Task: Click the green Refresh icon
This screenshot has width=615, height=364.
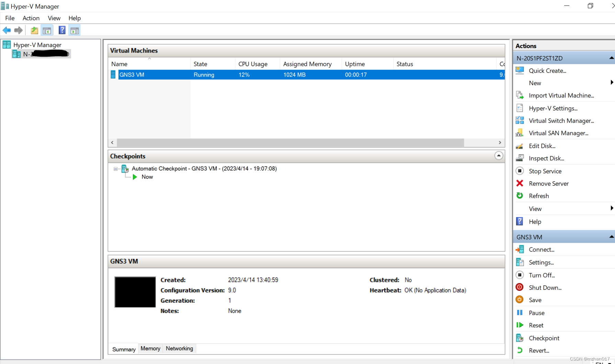Action: 520,195
